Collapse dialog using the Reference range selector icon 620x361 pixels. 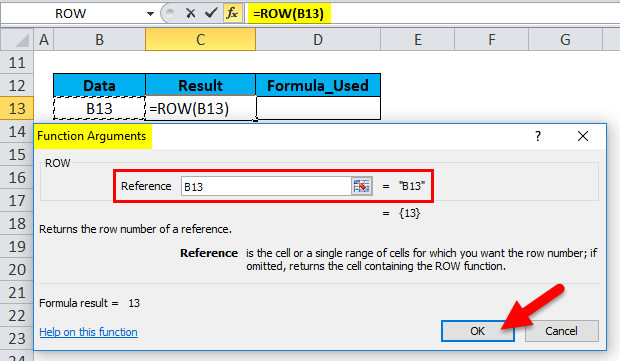point(361,186)
